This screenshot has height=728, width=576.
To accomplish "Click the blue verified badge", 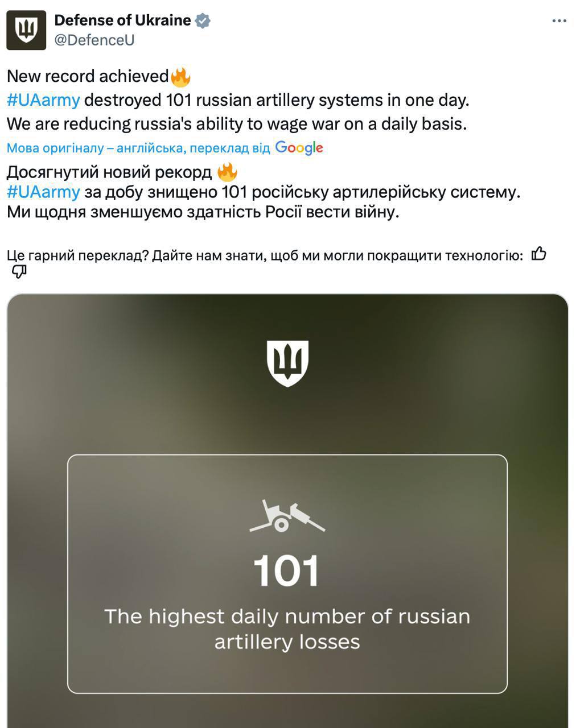I will 203,21.
